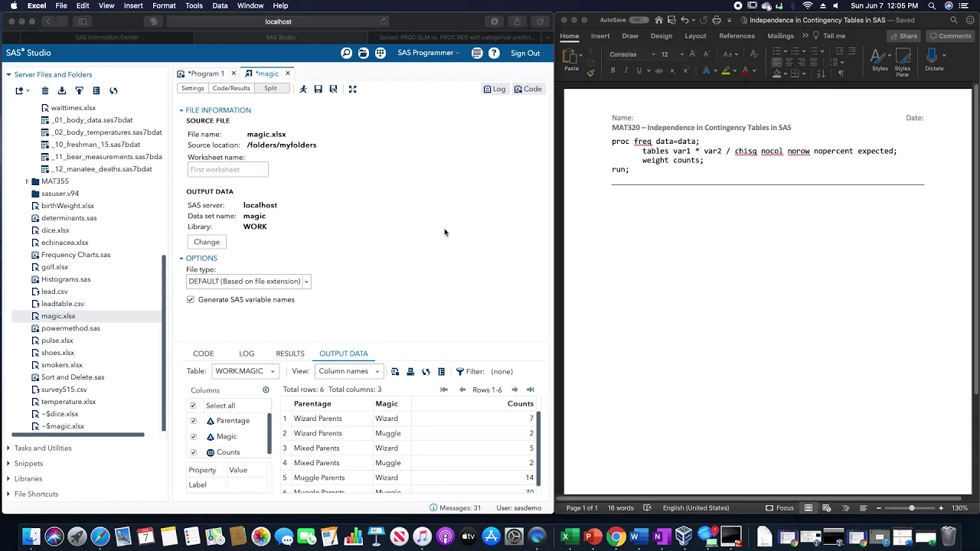Switch to the RESULTS tab
The image size is (980, 551).
tap(290, 354)
